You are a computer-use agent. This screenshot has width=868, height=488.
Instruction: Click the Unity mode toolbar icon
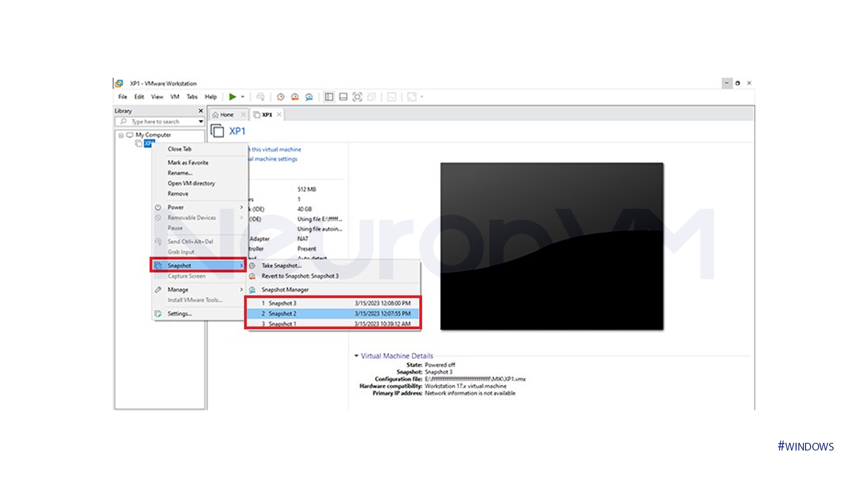[x=372, y=97]
